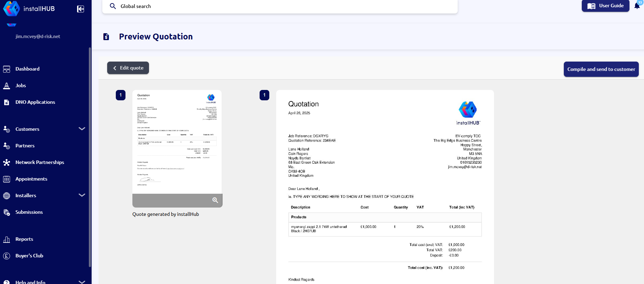Expand the Help and Info chevron

coord(82,282)
